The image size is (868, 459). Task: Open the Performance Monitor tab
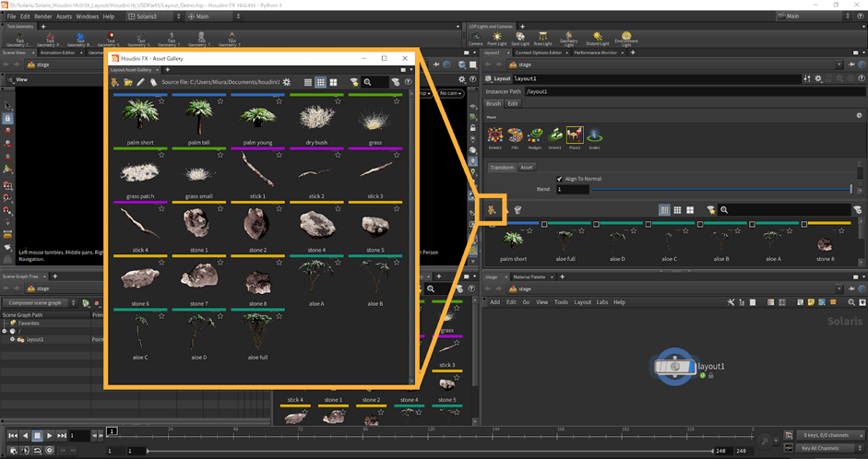click(x=595, y=53)
